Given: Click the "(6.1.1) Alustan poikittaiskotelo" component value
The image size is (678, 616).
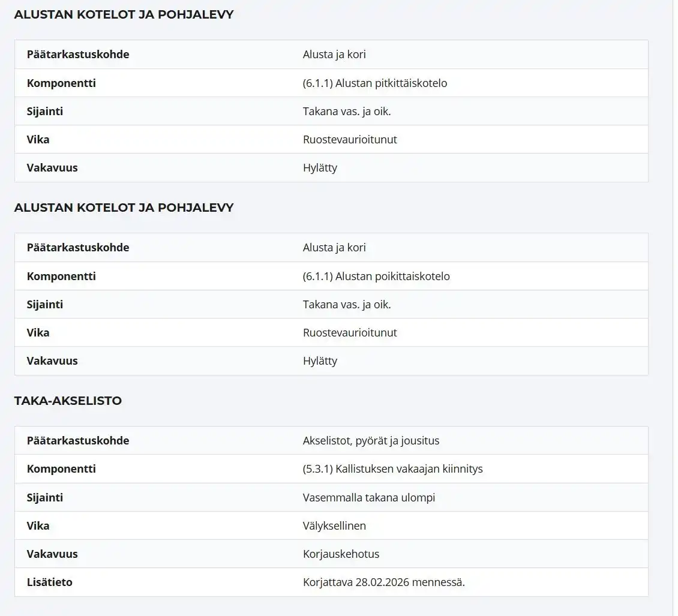Looking at the screenshot, I should pyautogui.click(x=376, y=277).
